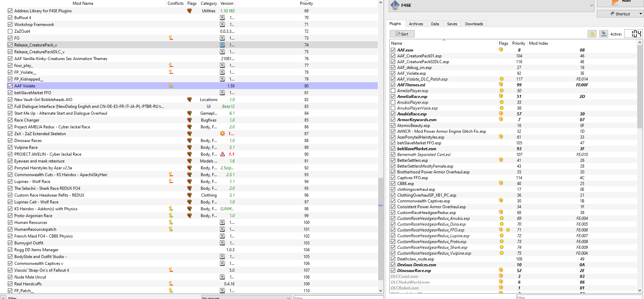Screen dimensions: 644x299
Task: Switch to the Plugins tab
Action: [395, 24]
